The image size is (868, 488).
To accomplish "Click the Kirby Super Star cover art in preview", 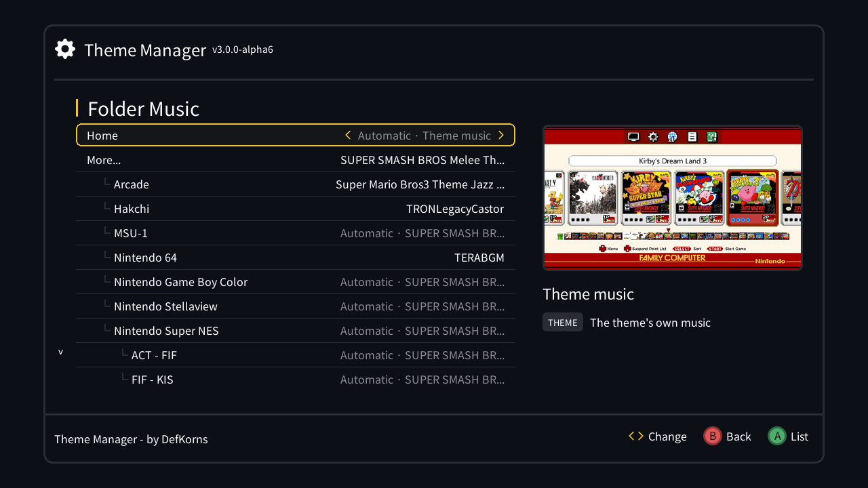I will click(646, 198).
